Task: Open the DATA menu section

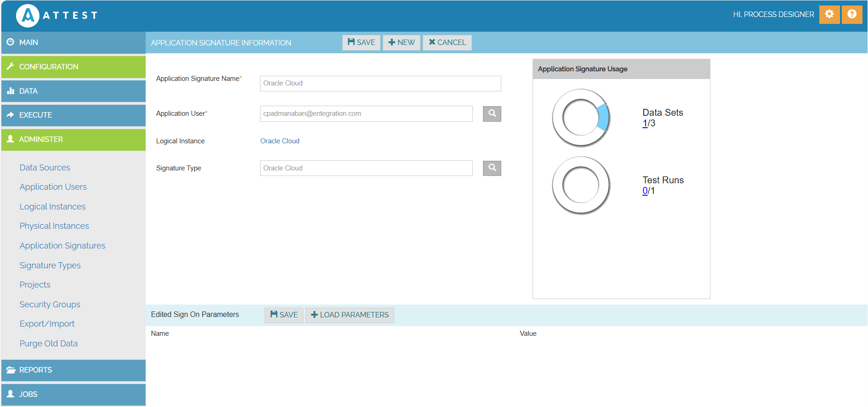Action: pos(74,91)
